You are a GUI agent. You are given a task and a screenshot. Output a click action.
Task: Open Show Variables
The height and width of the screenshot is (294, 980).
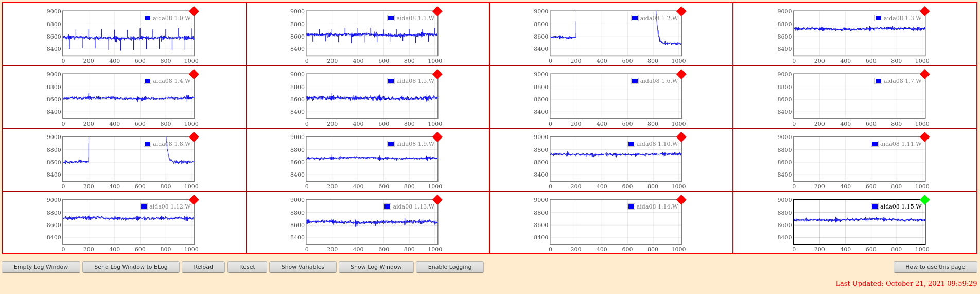click(303, 267)
